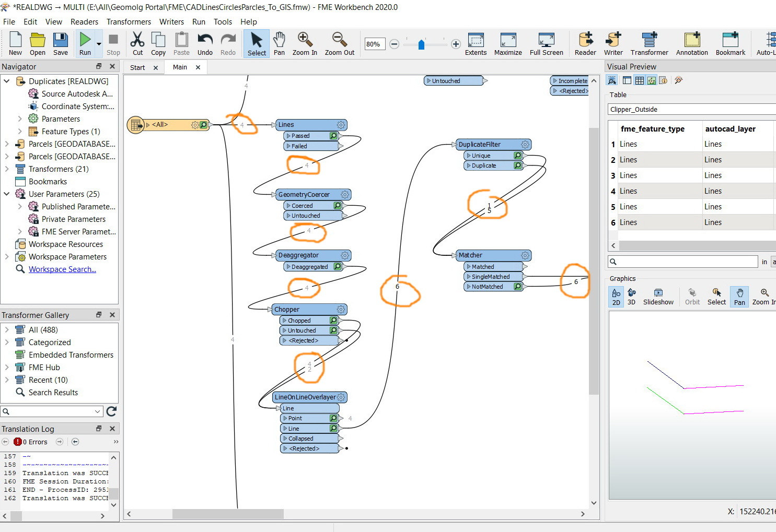Switch to the Start tab

coord(137,67)
